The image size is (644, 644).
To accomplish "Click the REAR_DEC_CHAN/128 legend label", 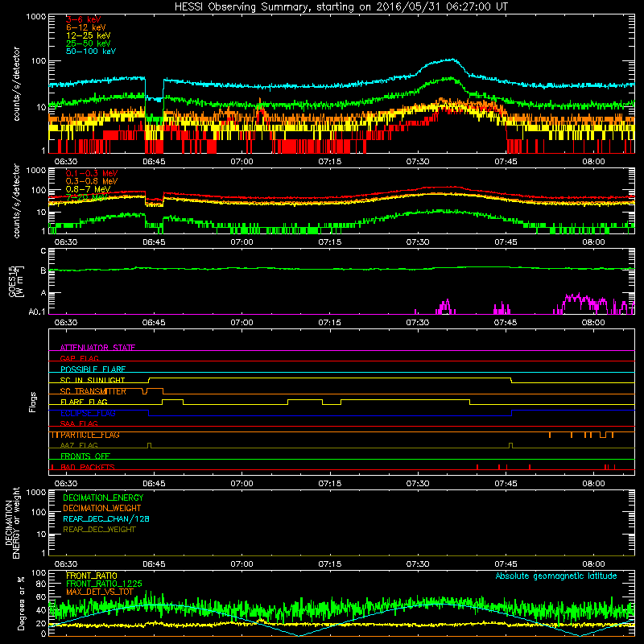I will 106,518.
